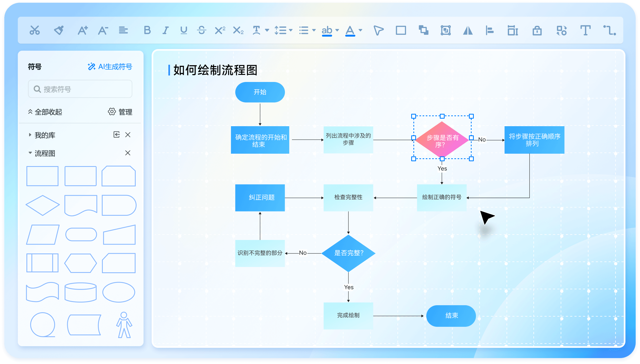Image resolution: width=640 pixels, height=364 pixels.
Task: Open the line spacing dropdown arrow
Action: [x=291, y=30]
